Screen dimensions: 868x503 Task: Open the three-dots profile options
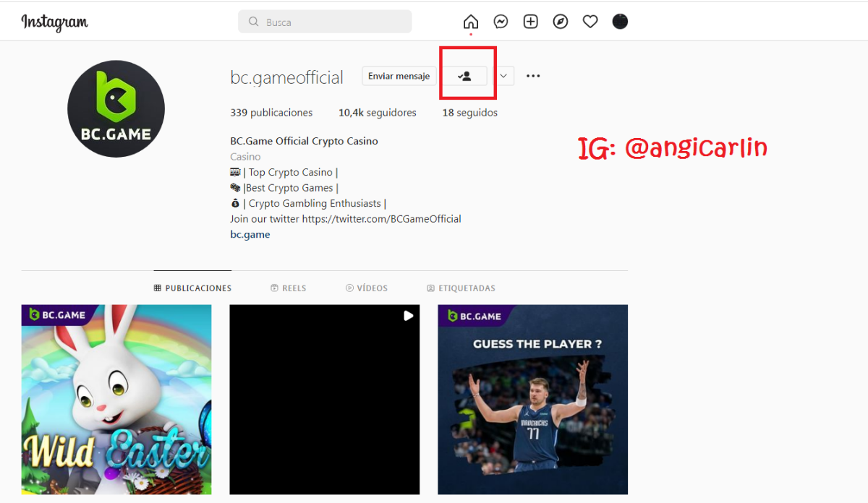533,76
